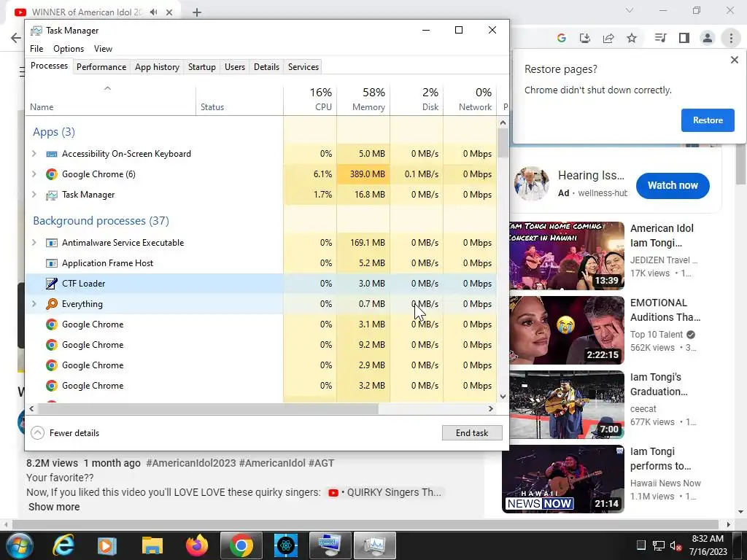Launch Internet Explorer from the taskbar
The width and height of the screenshot is (747, 560).
pos(63,545)
